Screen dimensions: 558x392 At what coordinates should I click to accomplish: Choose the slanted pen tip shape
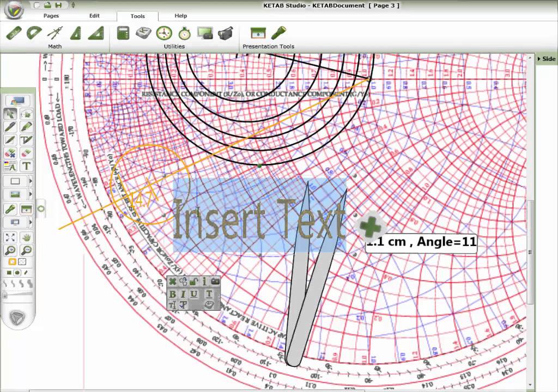(26, 273)
